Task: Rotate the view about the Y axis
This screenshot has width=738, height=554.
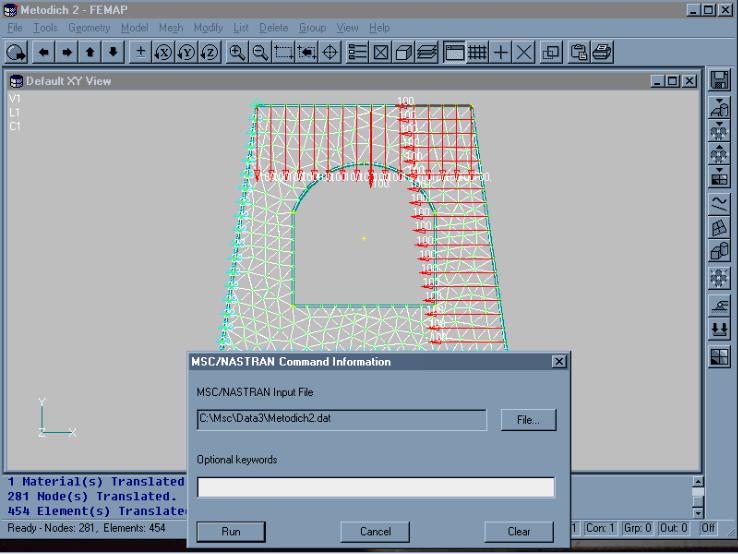Action: pyautogui.click(x=186, y=52)
